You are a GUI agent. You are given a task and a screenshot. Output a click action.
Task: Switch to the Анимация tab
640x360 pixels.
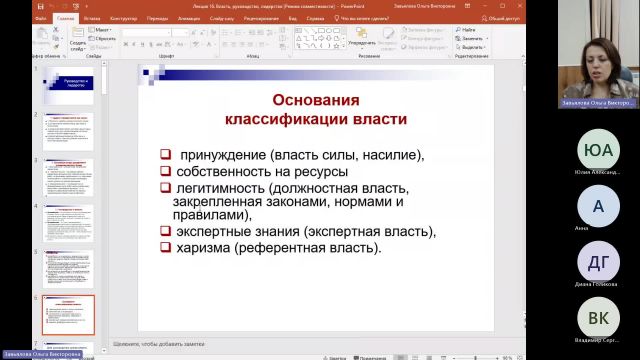coord(189,18)
